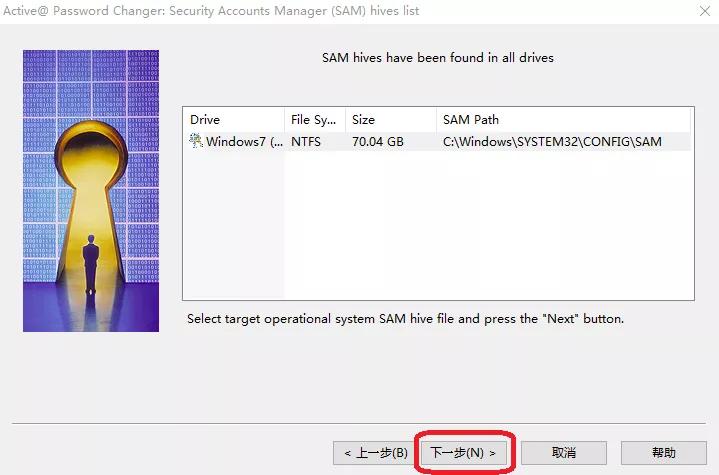Click the NTFS file system cell
The height and width of the screenshot is (475, 719).
306,142
